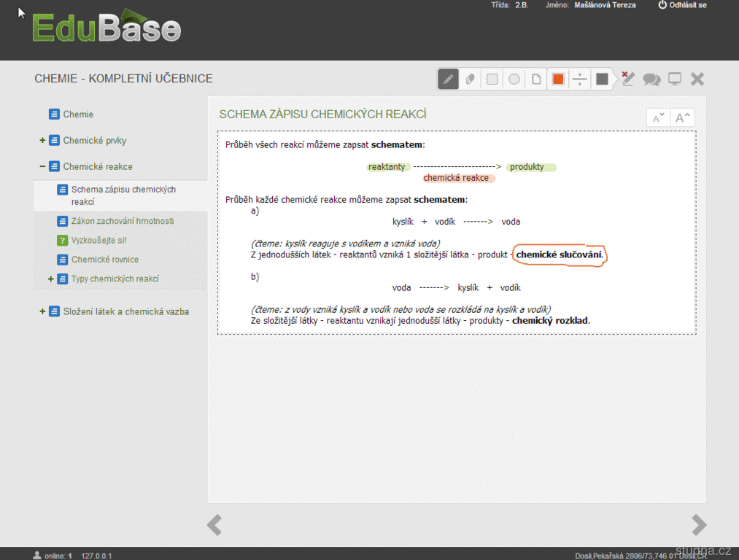This screenshot has width=739, height=560.
Task: Close the textbook with the X icon
Action: tap(697, 79)
